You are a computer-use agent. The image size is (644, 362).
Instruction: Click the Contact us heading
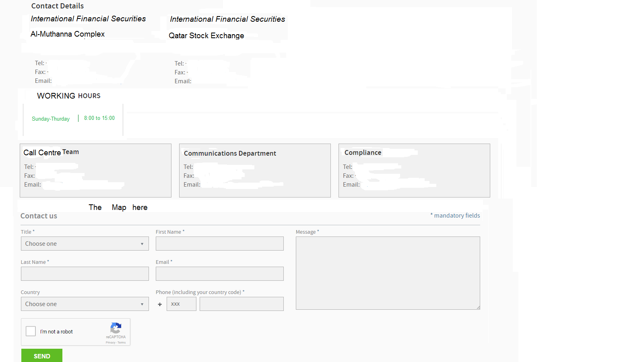point(39,216)
